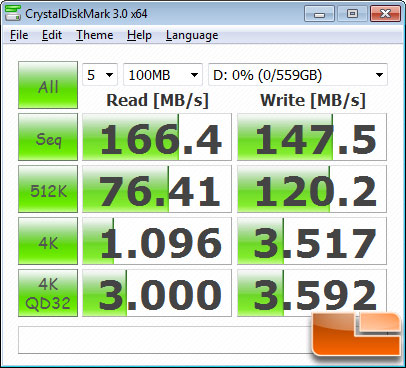406x368 pixels.
Task: Open the Theme menu
Action: (x=95, y=35)
